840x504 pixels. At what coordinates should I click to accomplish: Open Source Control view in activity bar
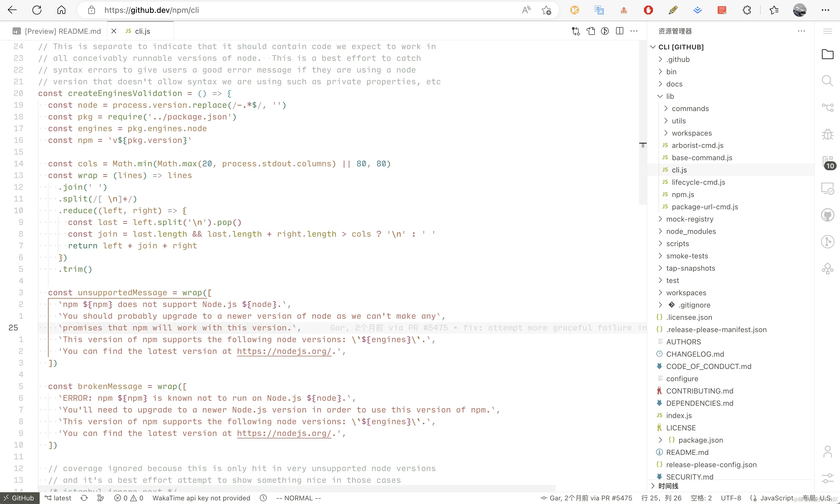(827, 108)
